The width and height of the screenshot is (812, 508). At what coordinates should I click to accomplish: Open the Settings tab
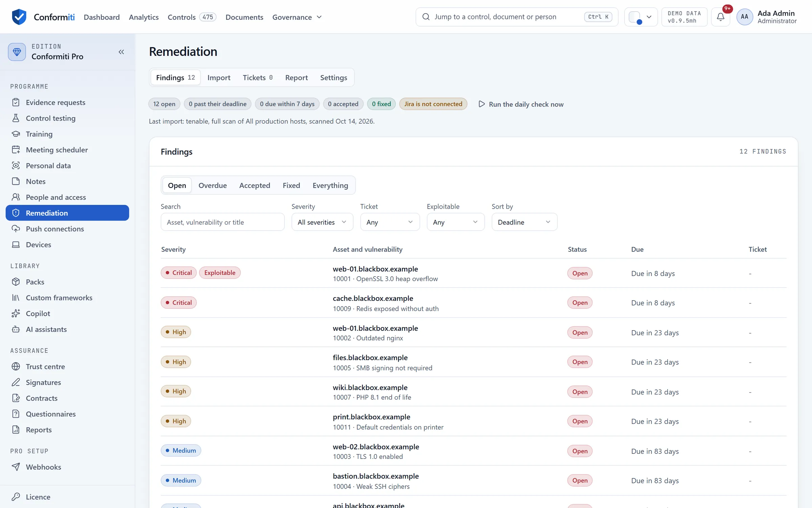(x=333, y=78)
